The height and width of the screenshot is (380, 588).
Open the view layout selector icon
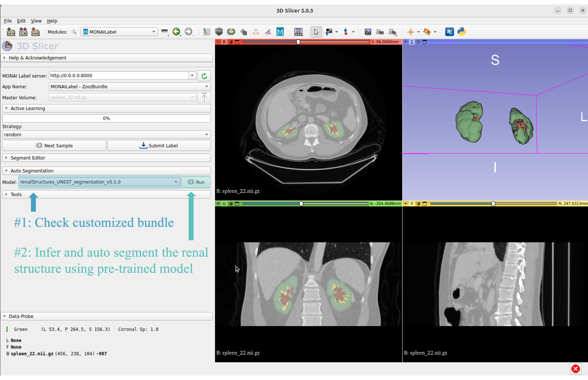pyautogui.click(x=298, y=32)
